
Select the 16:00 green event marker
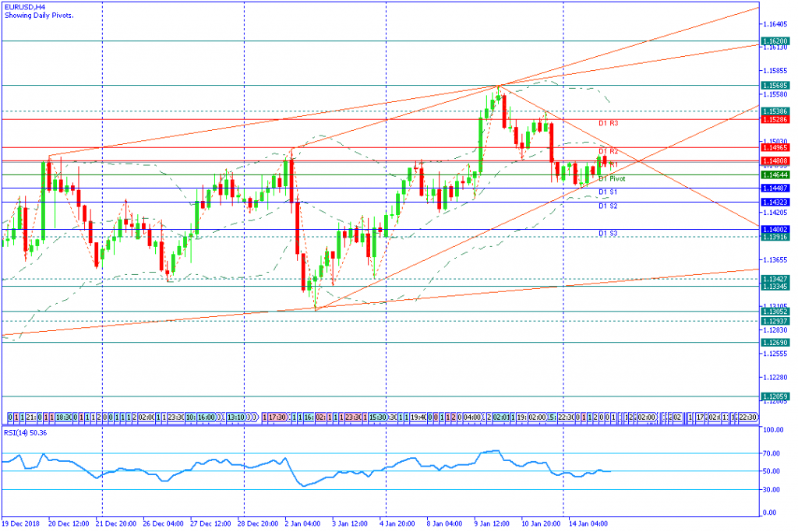[x=207, y=417]
